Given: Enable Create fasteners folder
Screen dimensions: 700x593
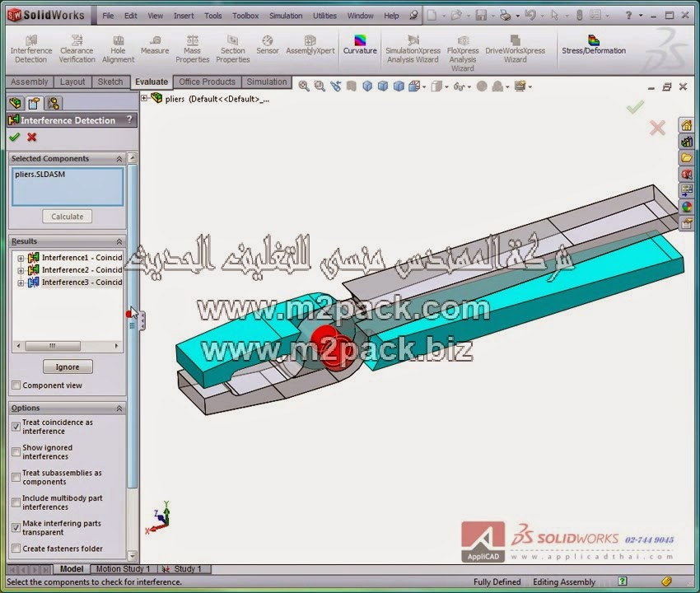Looking at the screenshot, I should 16,548.
